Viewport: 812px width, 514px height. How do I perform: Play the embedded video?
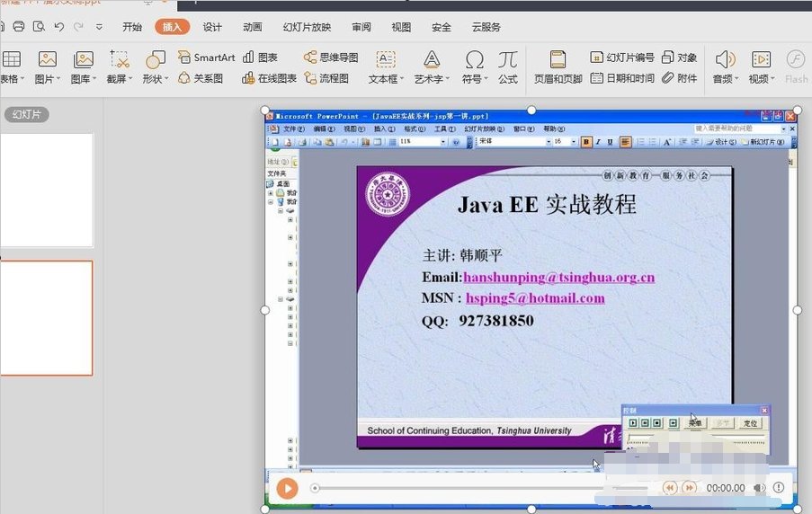tap(287, 488)
